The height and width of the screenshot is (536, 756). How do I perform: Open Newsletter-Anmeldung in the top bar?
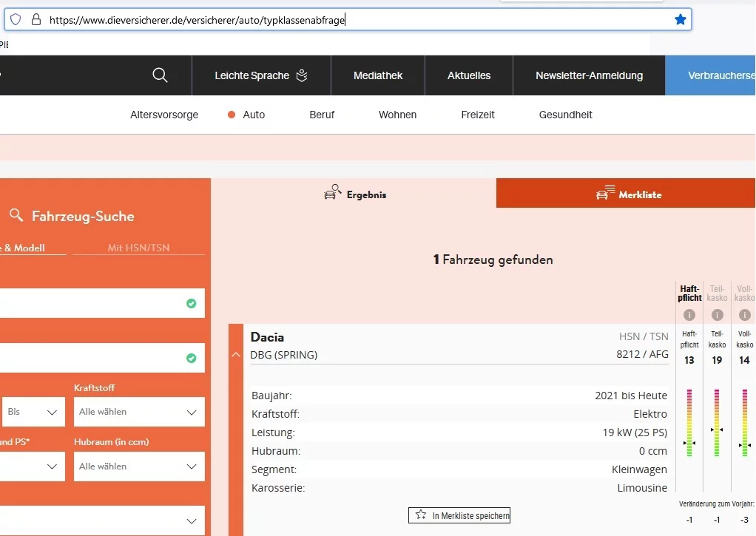[589, 75]
